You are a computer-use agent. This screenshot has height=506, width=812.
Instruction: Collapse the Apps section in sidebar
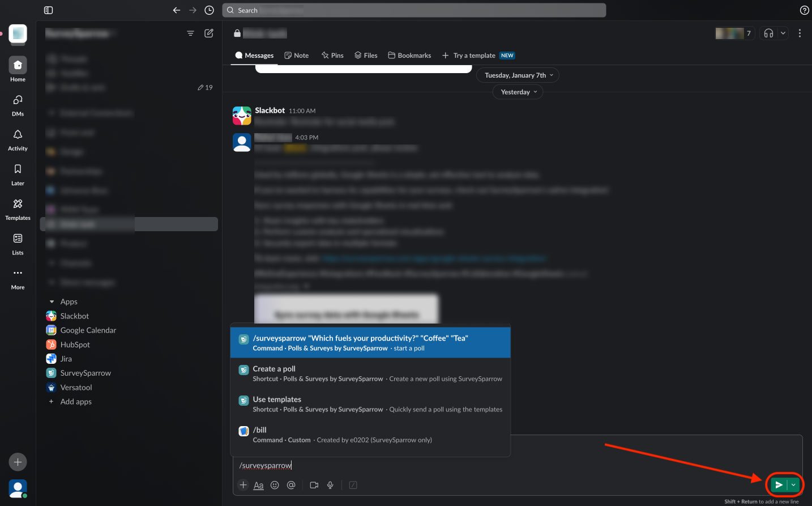52,302
